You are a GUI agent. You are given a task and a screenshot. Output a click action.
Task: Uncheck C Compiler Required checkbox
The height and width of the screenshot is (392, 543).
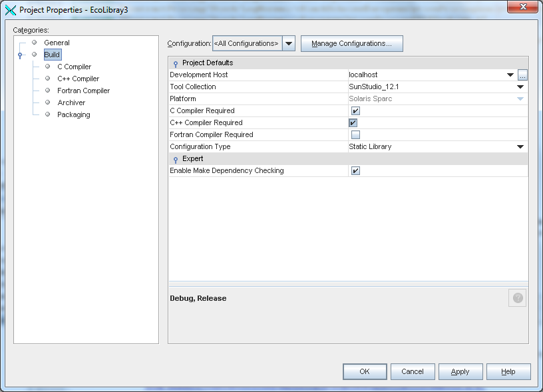(355, 111)
